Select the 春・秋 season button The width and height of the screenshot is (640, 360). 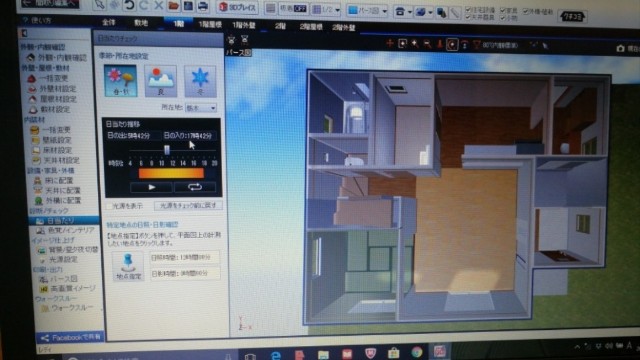[120, 81]
